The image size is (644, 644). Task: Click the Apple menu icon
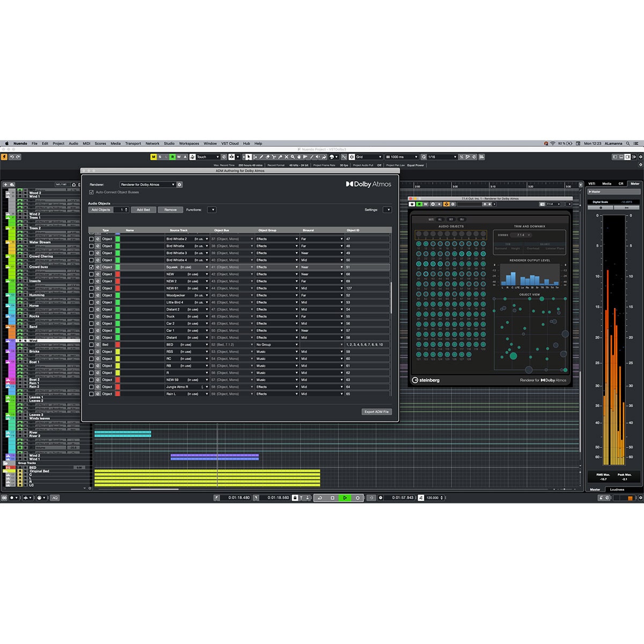coord(7,143)
